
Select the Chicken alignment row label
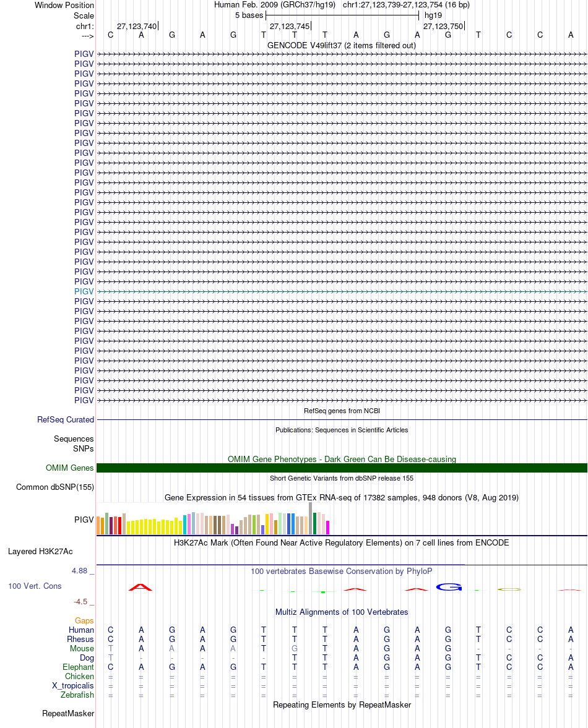79,677
